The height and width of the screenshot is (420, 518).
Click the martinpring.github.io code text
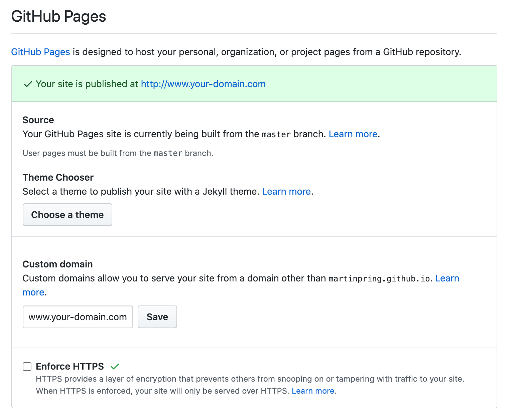coord(379,279)
